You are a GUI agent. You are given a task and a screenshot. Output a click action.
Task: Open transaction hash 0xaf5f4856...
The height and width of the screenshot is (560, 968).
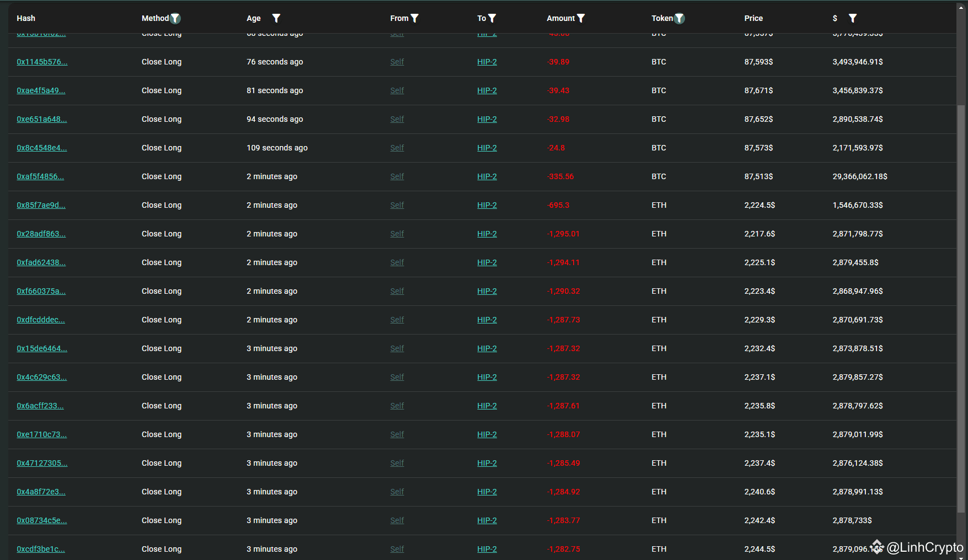point(40,176)
